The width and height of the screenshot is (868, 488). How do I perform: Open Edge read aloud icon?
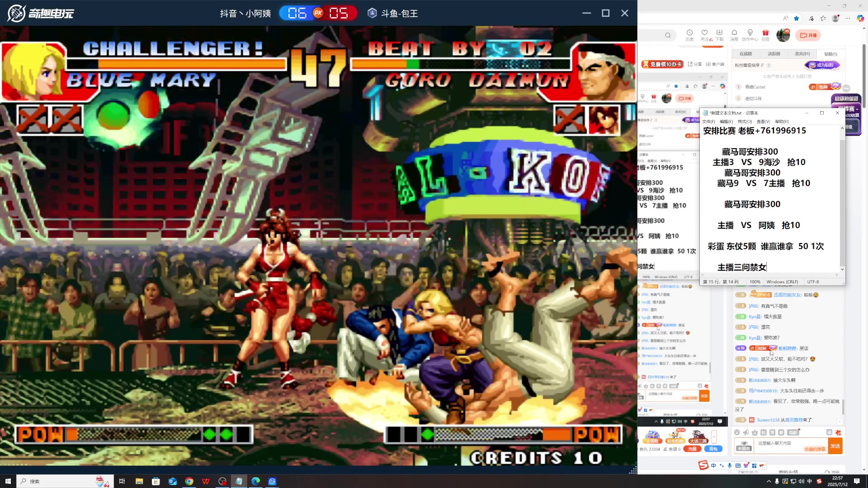tap(786, 19)
